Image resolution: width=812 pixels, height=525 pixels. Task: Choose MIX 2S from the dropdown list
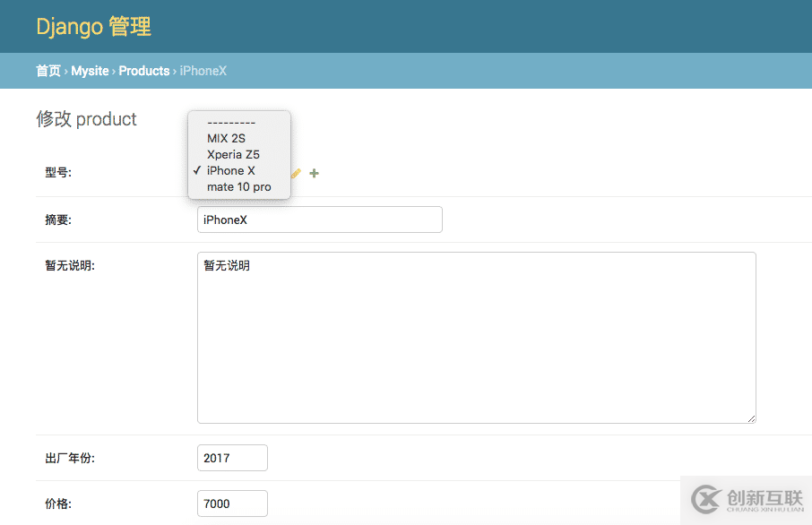[239, 138]
